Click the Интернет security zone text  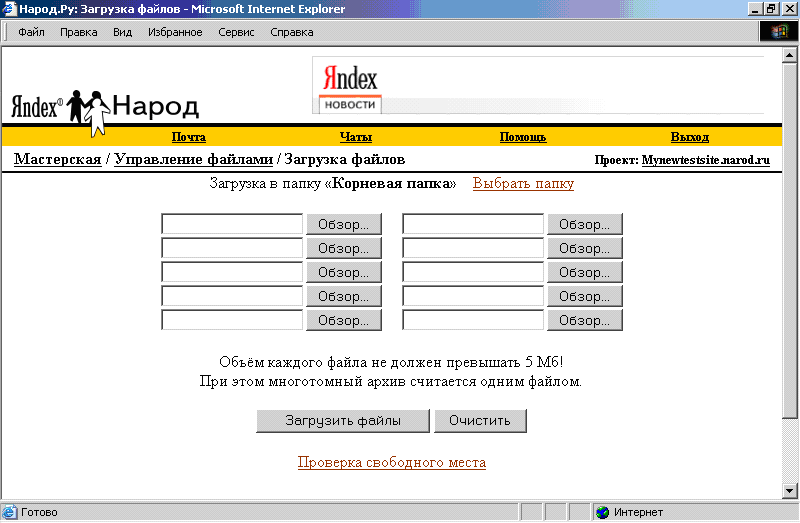coord(638,512)
